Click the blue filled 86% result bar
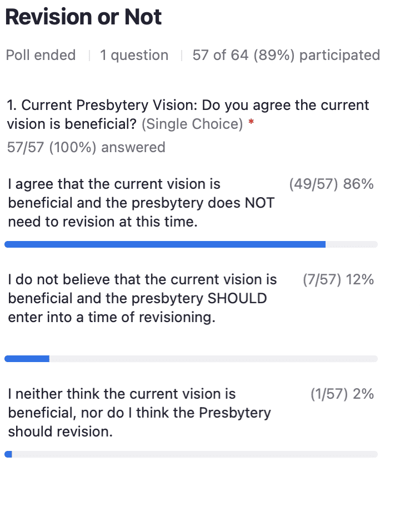 (164, 244)
